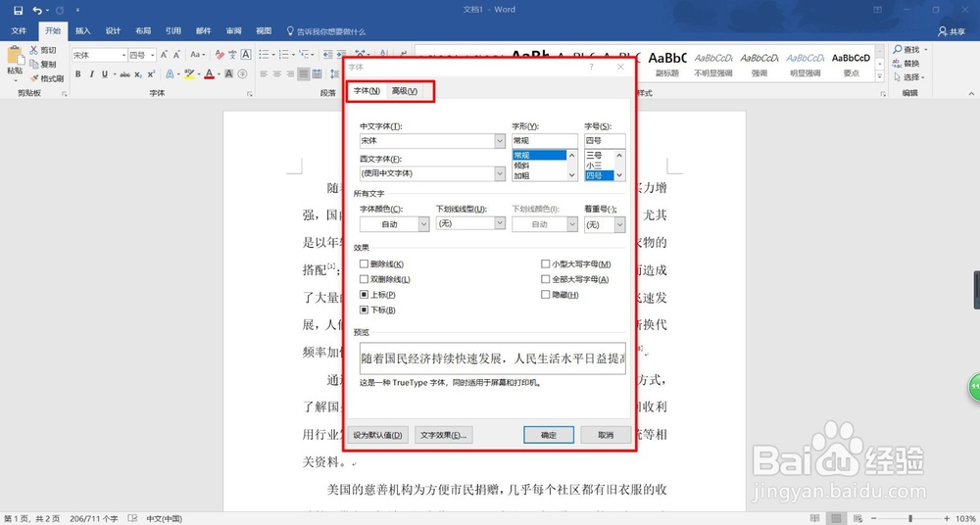The image size is (980, 525).
Task: Apply Superscript x² in the ribbon
Action: pyautogui.click(x=151, y=74)
